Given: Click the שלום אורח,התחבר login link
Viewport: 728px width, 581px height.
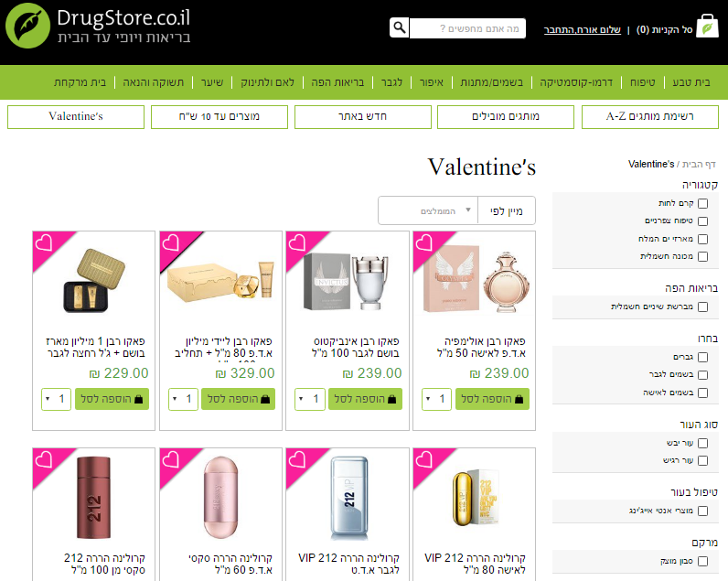Looking at the screenshot, I should point(583,30).
